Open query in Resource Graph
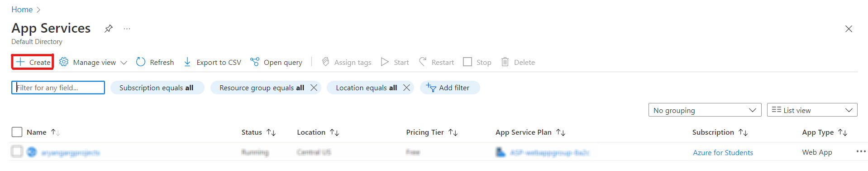The image size is (868, 171). (x=277, y=62)
